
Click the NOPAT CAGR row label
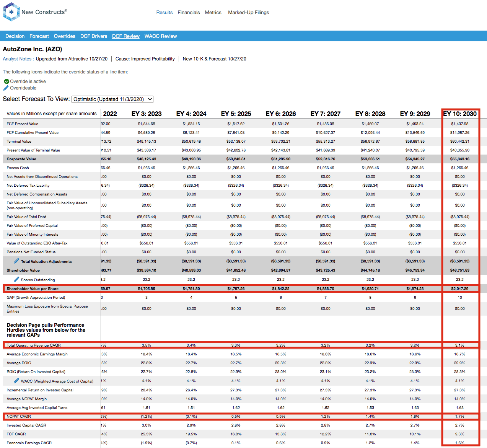point(19,417)
